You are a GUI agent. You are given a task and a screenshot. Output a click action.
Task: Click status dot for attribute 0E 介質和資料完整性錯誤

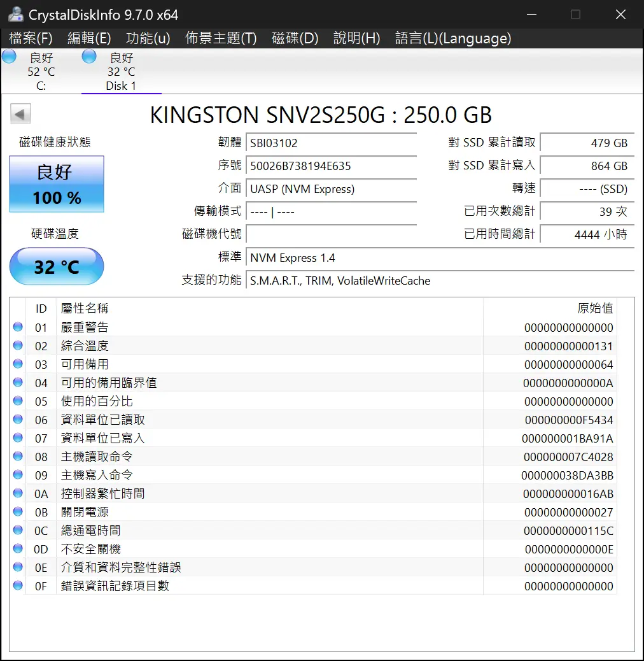(18, 567)
